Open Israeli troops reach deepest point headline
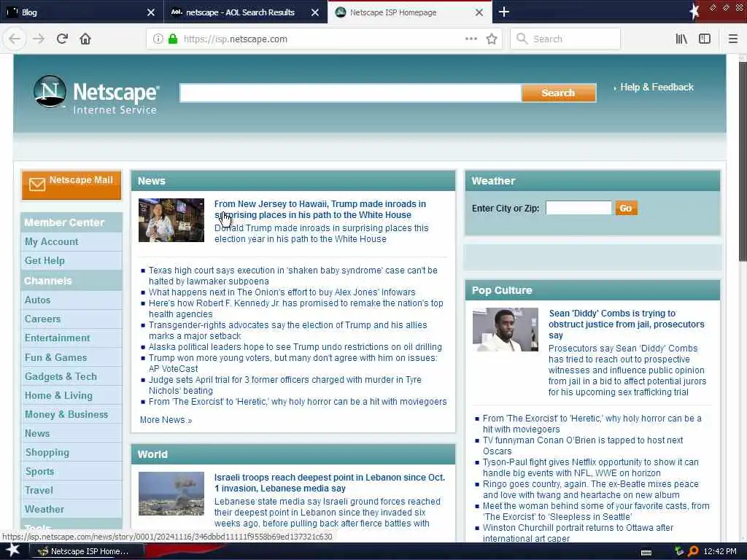This screenshot has width=747, height=560. [330, 483]
